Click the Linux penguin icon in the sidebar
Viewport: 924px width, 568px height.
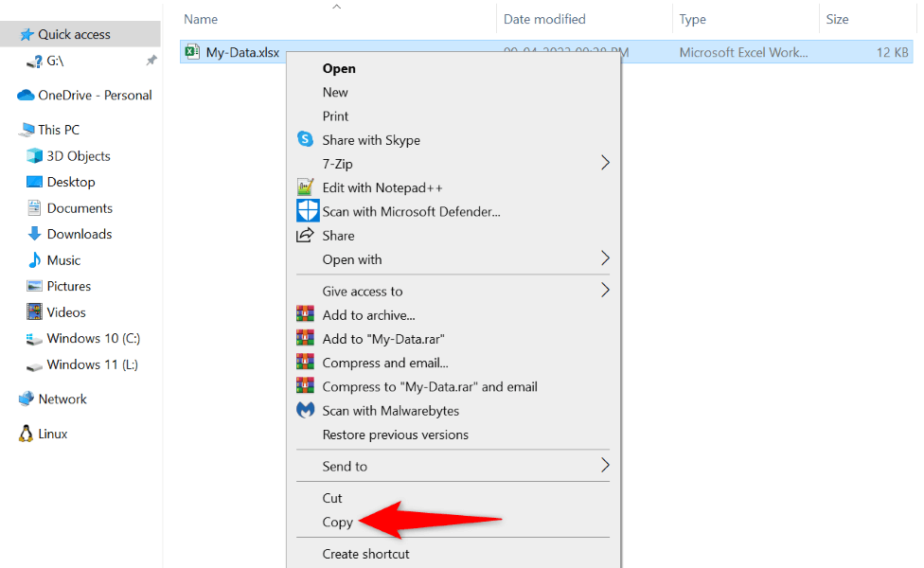[x=24, y=433]
